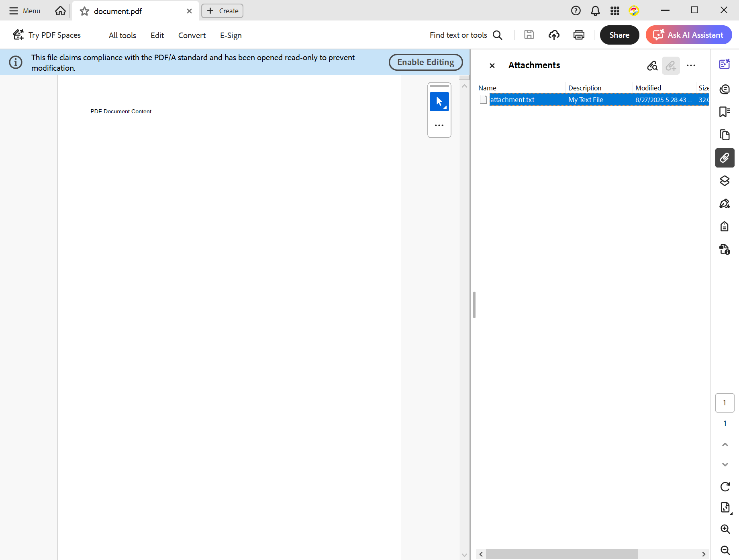Click the Print file icon
Screen dimensions: 739x560
coord(579,35)
